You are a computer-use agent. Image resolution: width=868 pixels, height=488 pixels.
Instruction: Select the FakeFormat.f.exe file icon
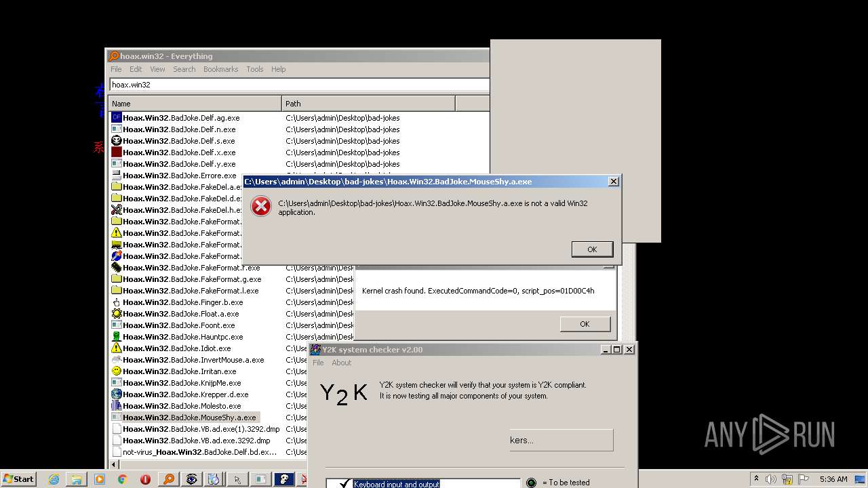click(116, 268)
